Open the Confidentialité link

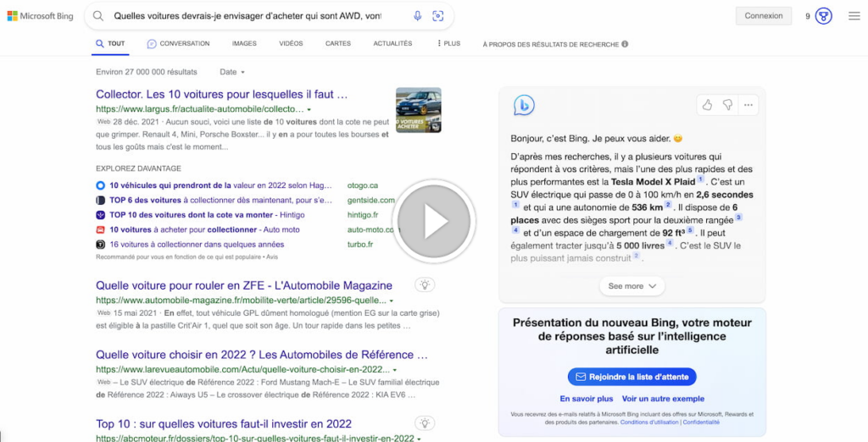point(701,422)
